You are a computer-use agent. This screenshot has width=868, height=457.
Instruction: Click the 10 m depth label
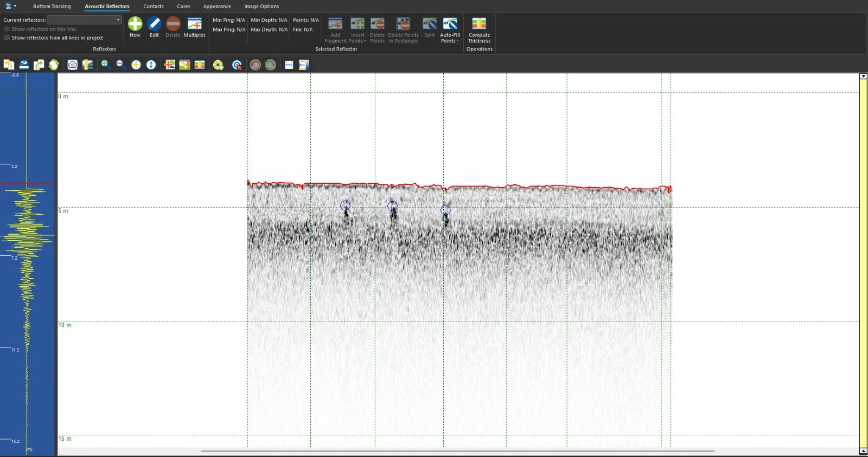[65, 325]
